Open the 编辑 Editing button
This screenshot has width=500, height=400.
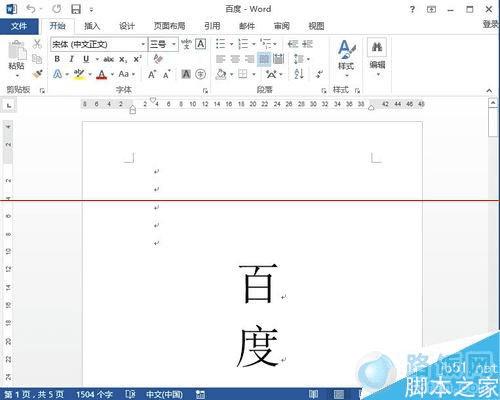[x=377, y=57]
